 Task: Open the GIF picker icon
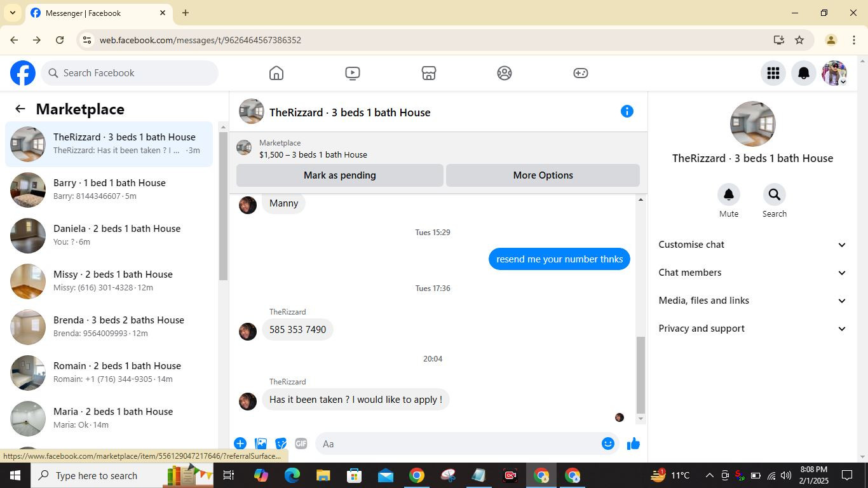[301, 444]
